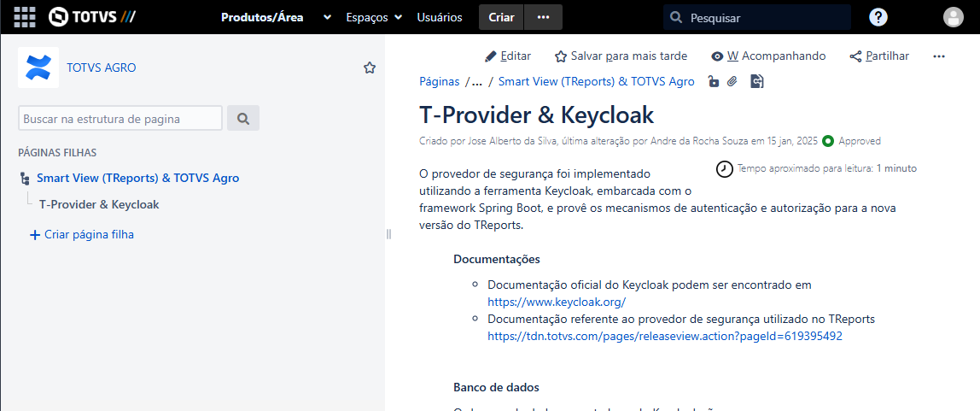Open the ellipsis menu beside Criar
980x411 pixels.
pos(543,17)
